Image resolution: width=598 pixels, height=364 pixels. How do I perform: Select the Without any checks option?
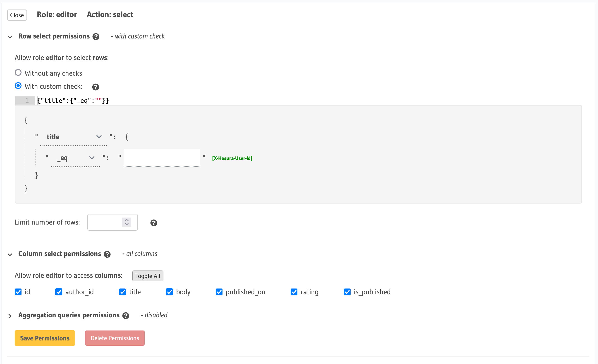(18, 73)
